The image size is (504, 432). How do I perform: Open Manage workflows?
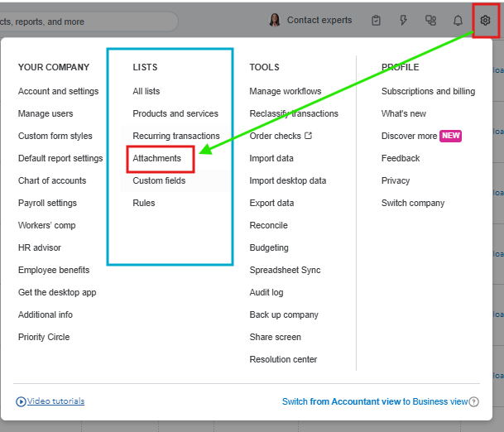coord(286,91)
